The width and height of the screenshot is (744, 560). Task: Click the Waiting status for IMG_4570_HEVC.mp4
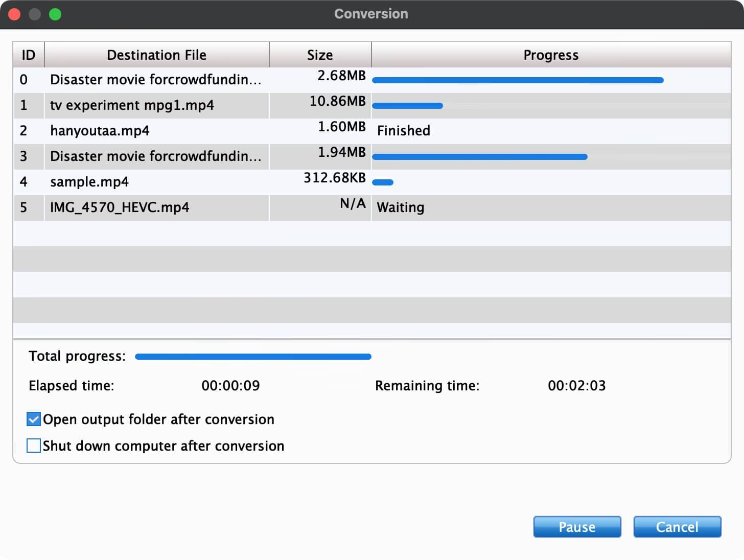(401, 207)
